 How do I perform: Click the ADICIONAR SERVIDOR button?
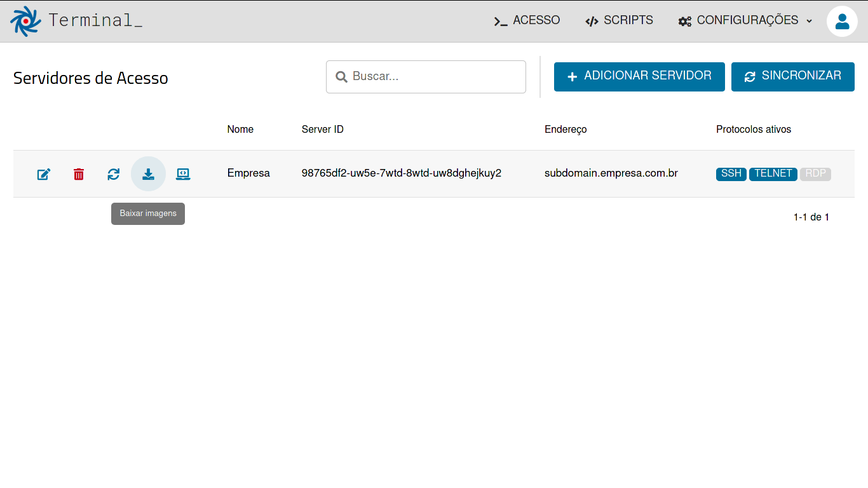[639, 77]
